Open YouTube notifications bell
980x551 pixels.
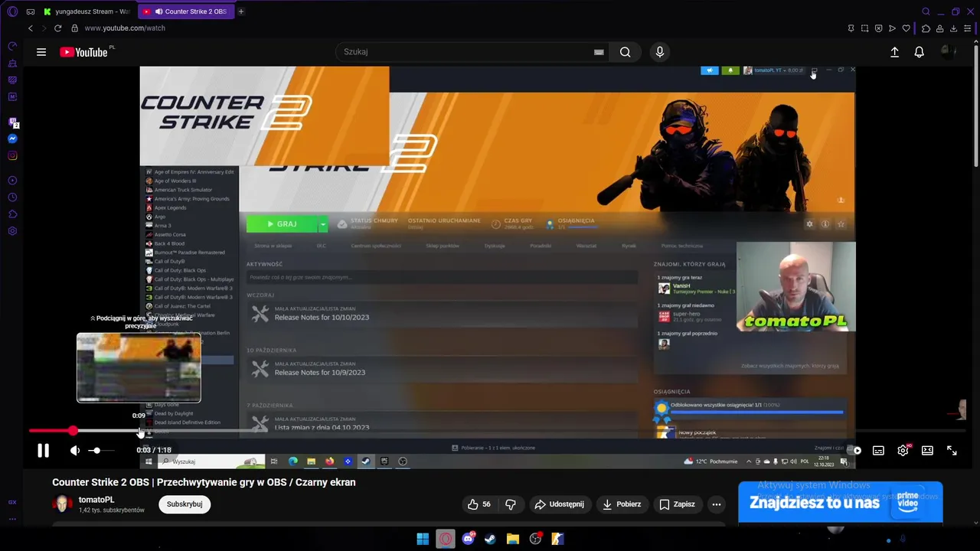point(919,52)
